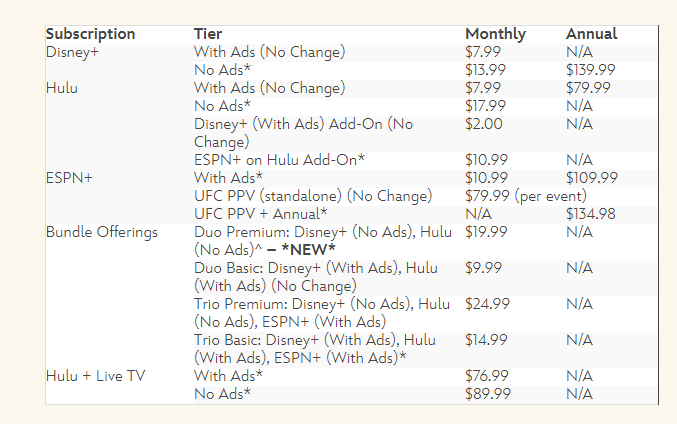
Task: Click the ESPN+ on Hulu Add-On tier
Action: (279, 160)
